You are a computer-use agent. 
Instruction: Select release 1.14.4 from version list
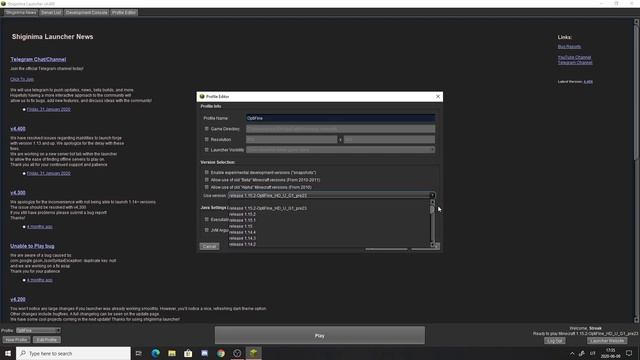pyautogui.click(x=329, y=232)
